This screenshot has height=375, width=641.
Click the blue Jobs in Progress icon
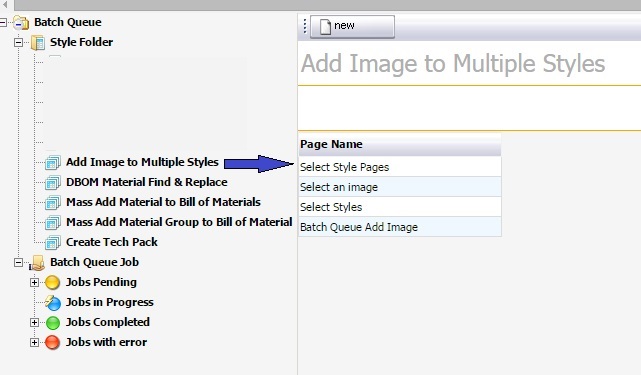(x=53, y=303)
